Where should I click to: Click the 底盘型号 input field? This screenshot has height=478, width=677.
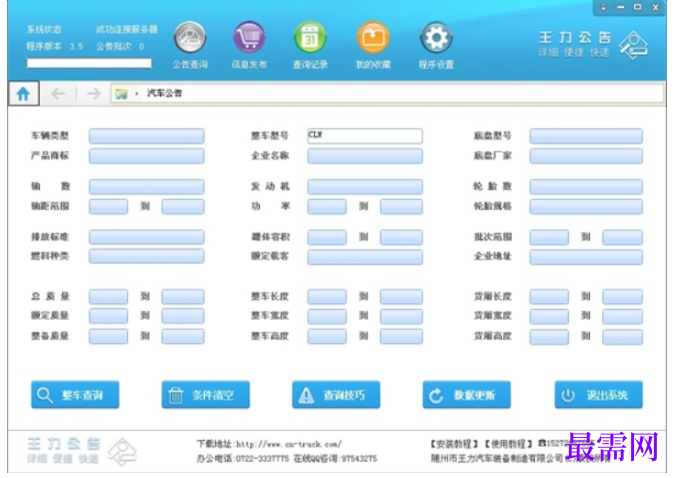586,136
